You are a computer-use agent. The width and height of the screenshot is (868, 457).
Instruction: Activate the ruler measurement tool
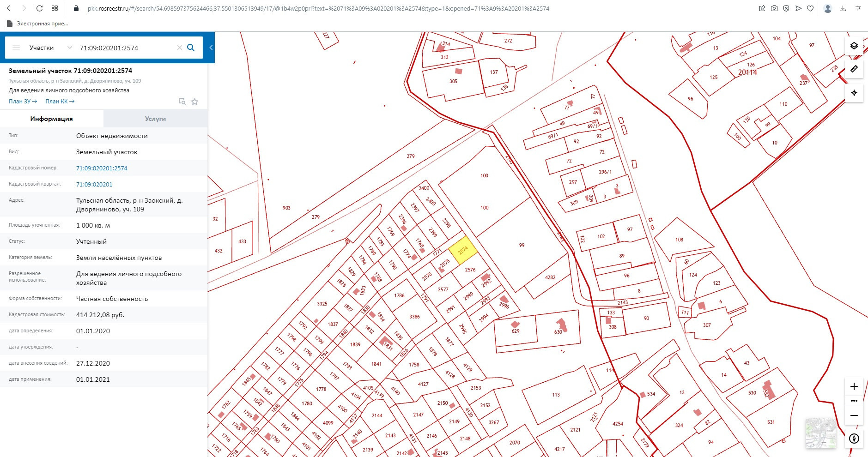[x=854, y=69]
